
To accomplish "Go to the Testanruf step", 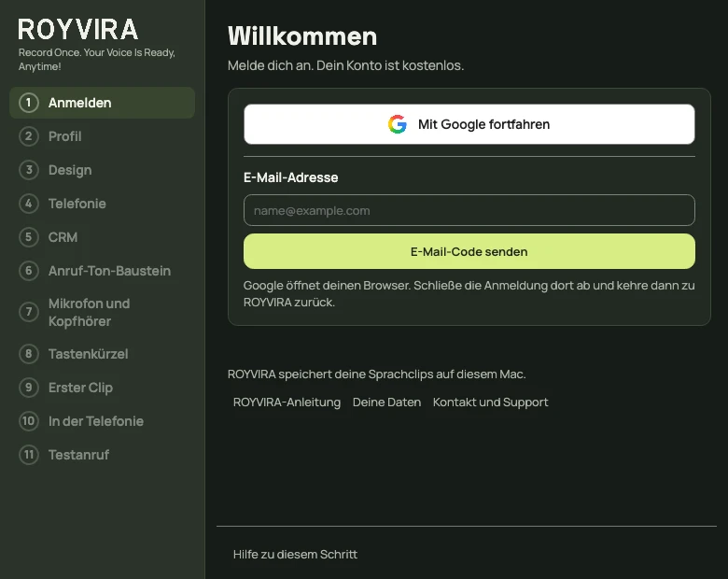I will point(102,455).
